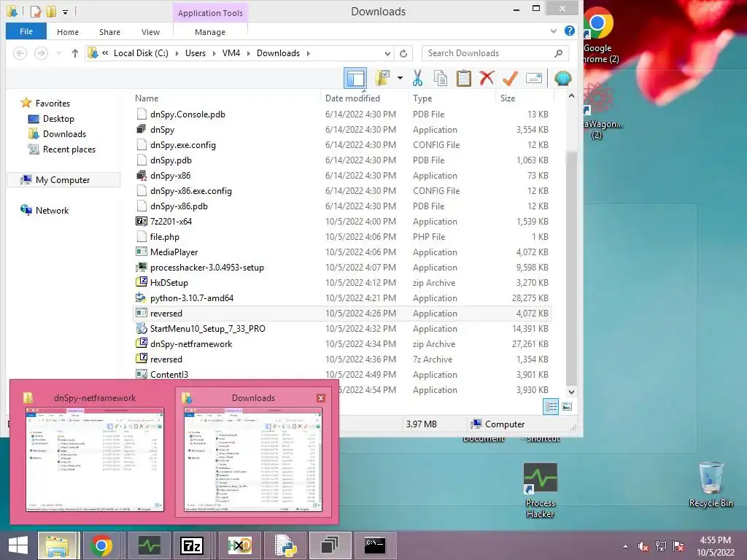Select My Computer in navigation pane
This screenshot has width=747, height=560.
[63, 180]
